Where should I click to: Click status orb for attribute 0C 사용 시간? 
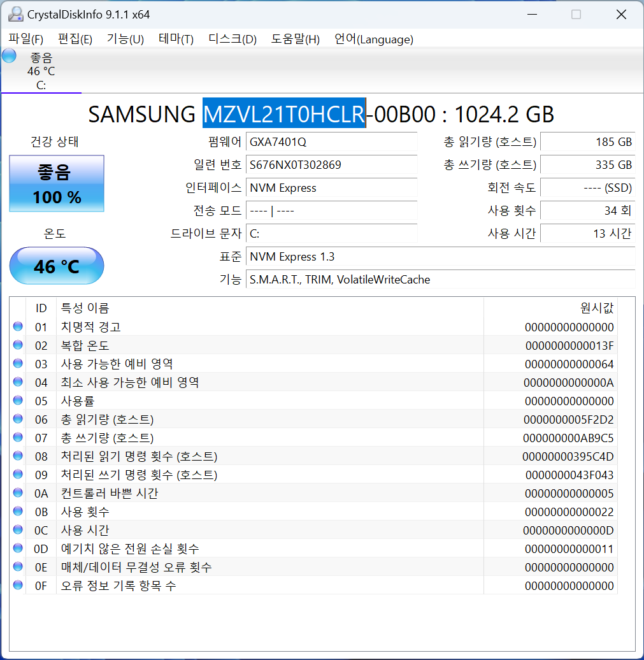tap(18, 529)
